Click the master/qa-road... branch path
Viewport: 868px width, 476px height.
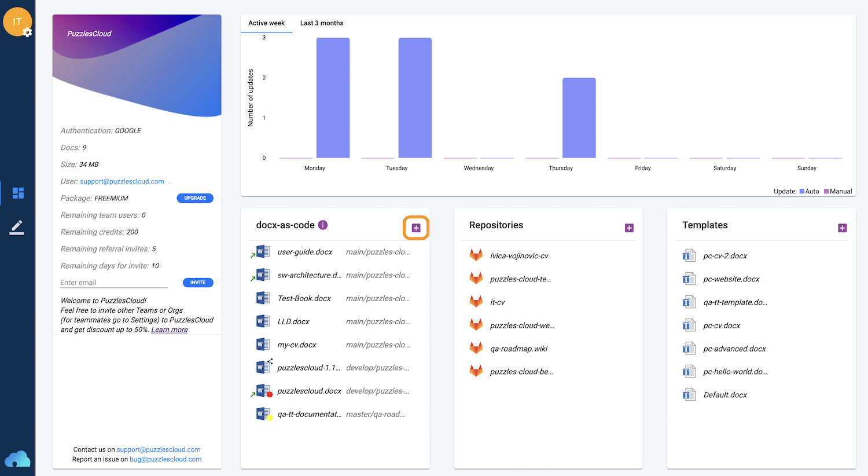[x=376, y=414]
